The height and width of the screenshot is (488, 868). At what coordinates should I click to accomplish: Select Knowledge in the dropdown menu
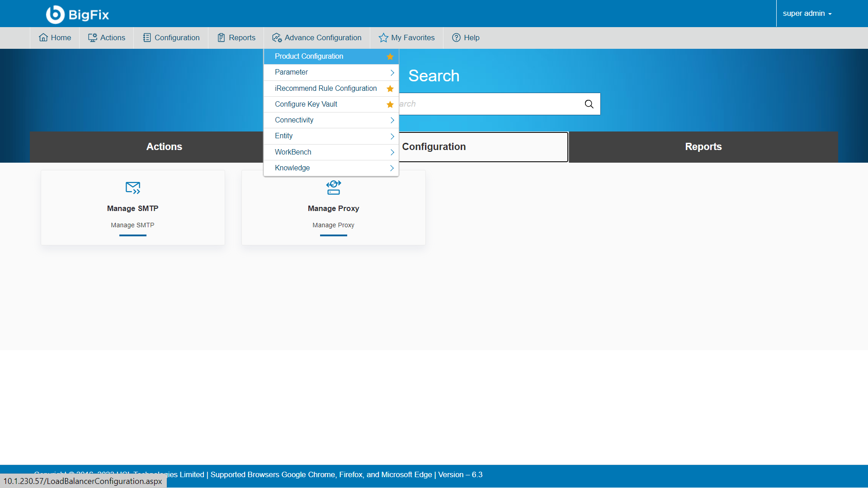tap(292, 168)
